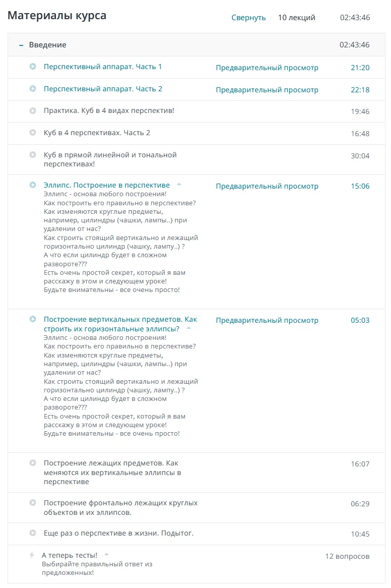The height and width of the screenshot is (588, 391).
Task: Open lecture Перспективный аппарат. Часть 1
Action: pyautogui.click(x=103, y=67)
